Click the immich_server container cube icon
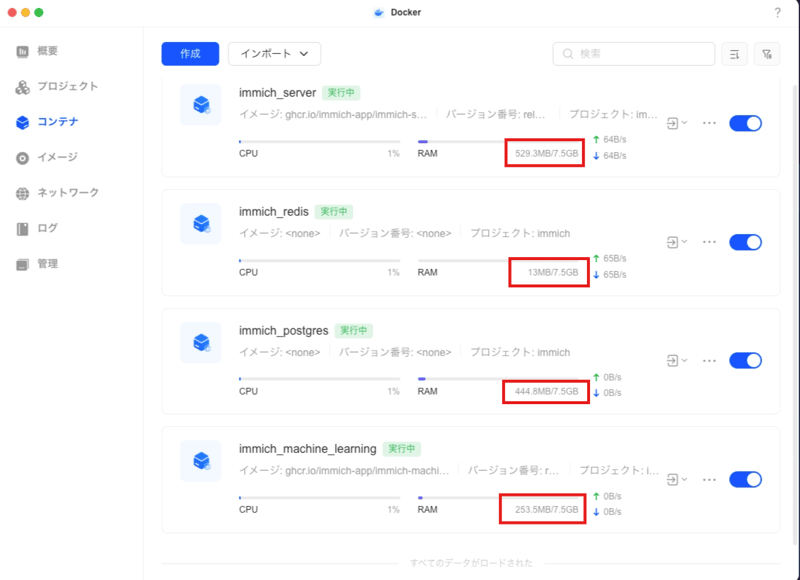800x580 pixels. (x=201, y=105)
